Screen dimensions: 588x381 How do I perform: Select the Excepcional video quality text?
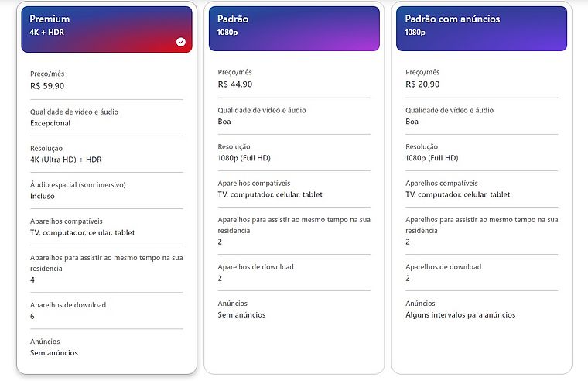(50, 123)
